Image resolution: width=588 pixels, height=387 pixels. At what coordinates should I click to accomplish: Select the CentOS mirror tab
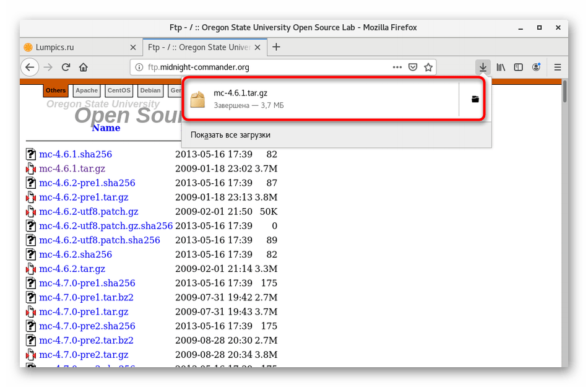click(118, 90)
